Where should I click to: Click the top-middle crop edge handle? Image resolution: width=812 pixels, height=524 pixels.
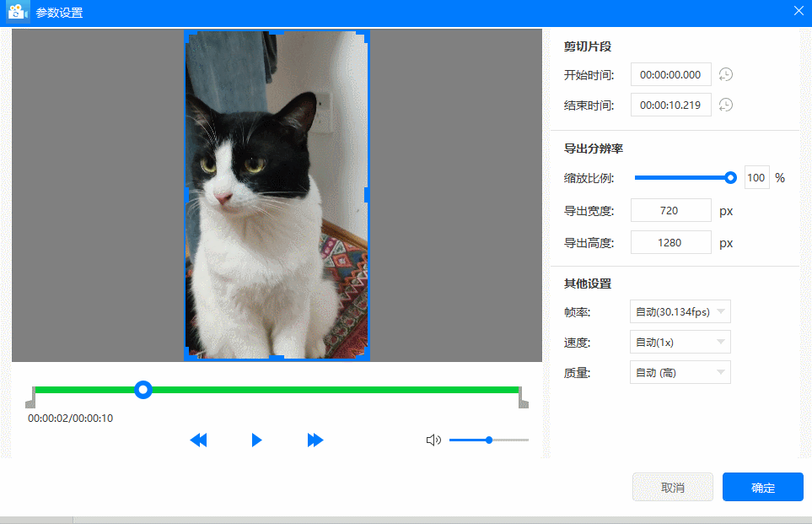pos(277,32)
